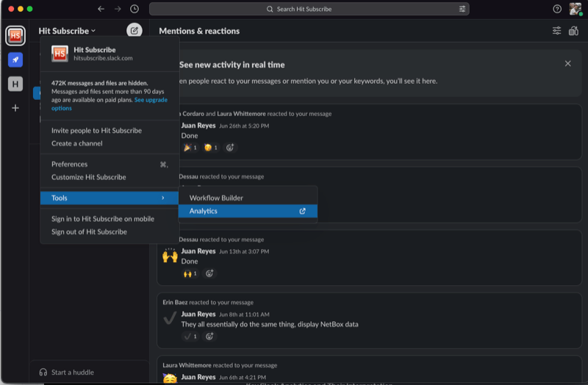Viewport: 588px width, 385px height.
Task: Click the large raised hands emoji thumbnail
Action: 170,256
